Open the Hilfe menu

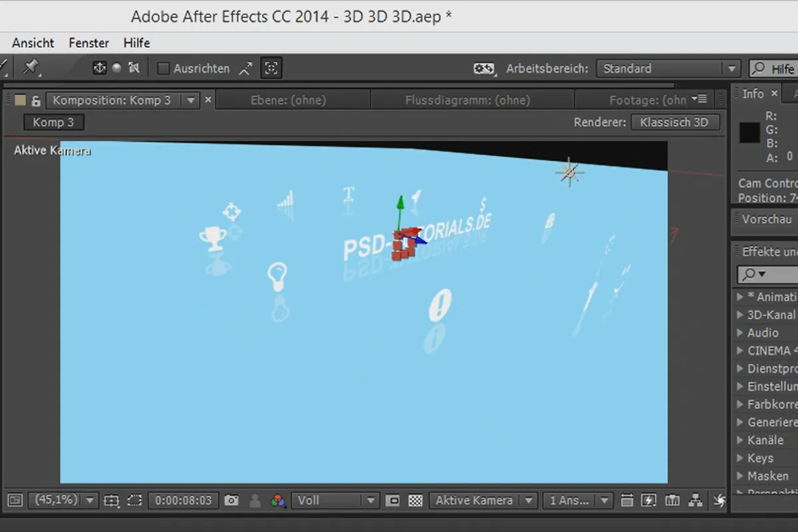pos(136,43)
